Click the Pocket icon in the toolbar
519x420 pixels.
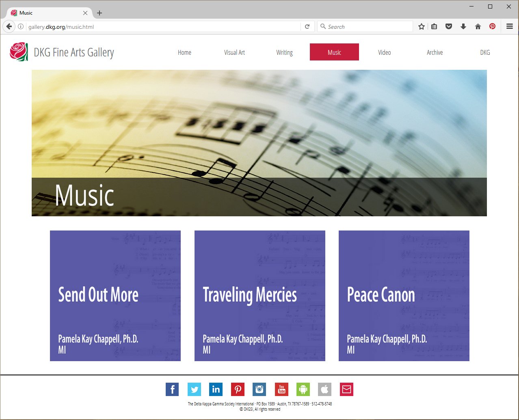(x=449, y=26)
